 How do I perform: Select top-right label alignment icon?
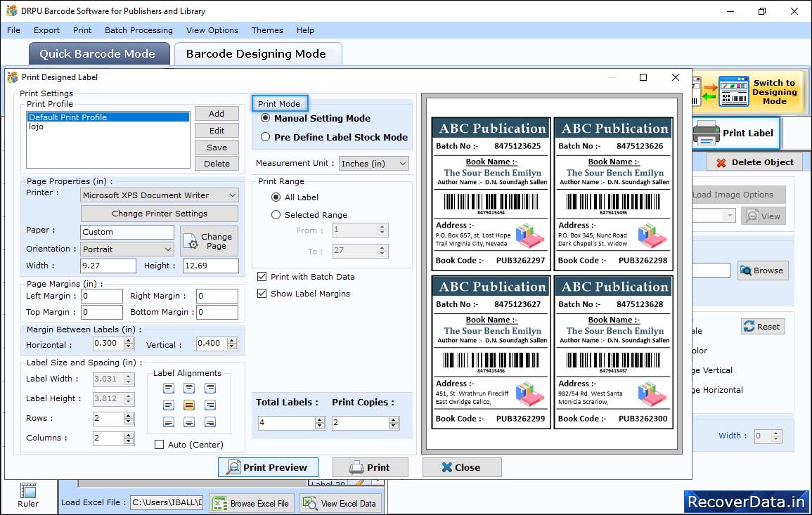(x=210, y=389)
